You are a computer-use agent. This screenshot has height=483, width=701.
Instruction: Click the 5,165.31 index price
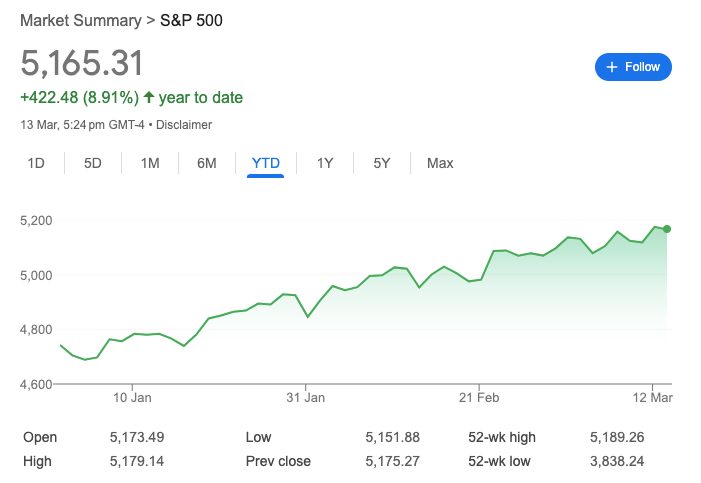coord(82,63)
